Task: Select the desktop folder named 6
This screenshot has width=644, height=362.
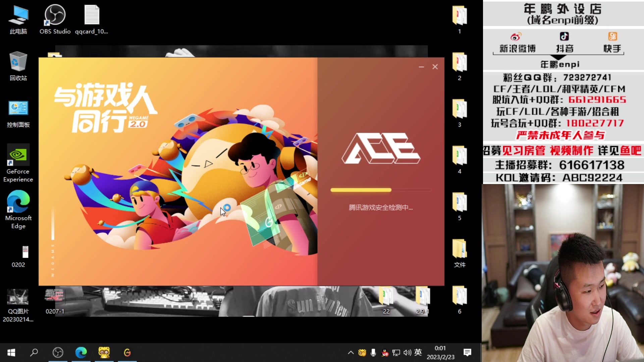Action: tap(460, 300)
